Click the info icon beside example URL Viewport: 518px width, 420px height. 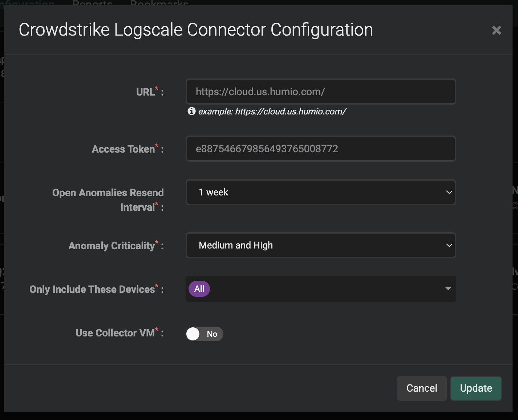(x=191, y=111)
